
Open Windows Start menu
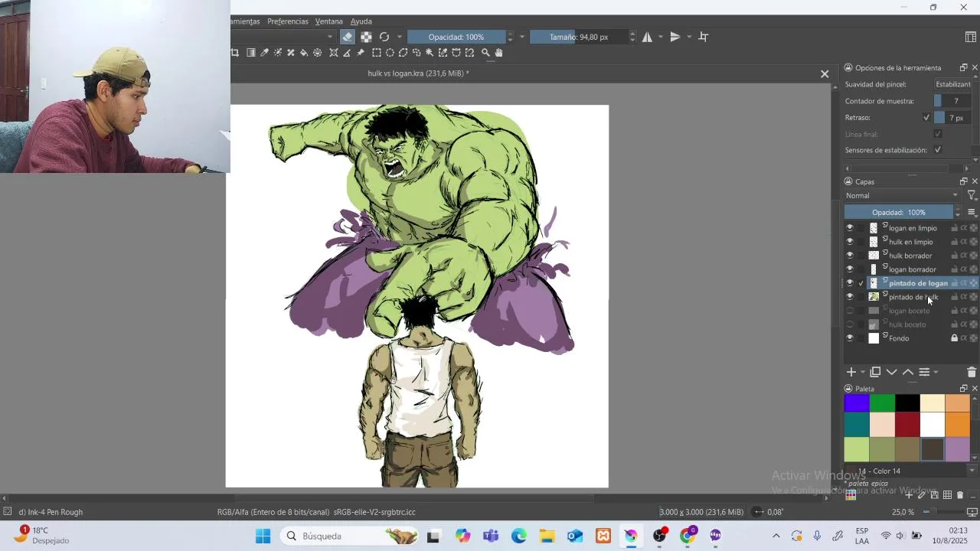263,536
